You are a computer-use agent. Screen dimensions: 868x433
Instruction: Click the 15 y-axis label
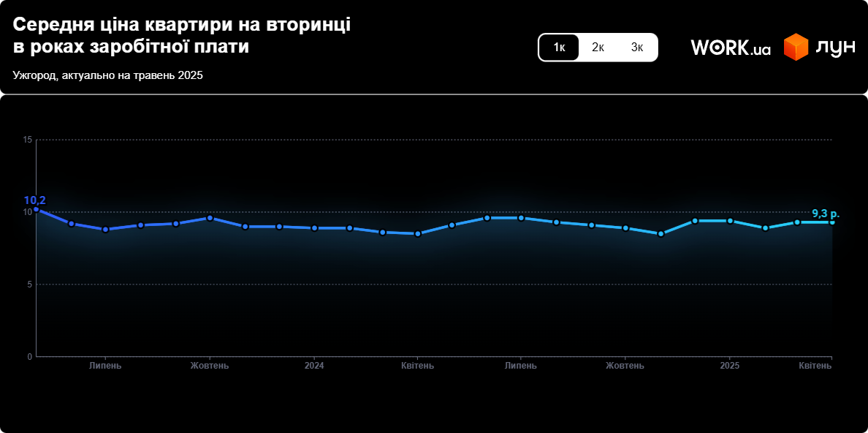(28, 140)
